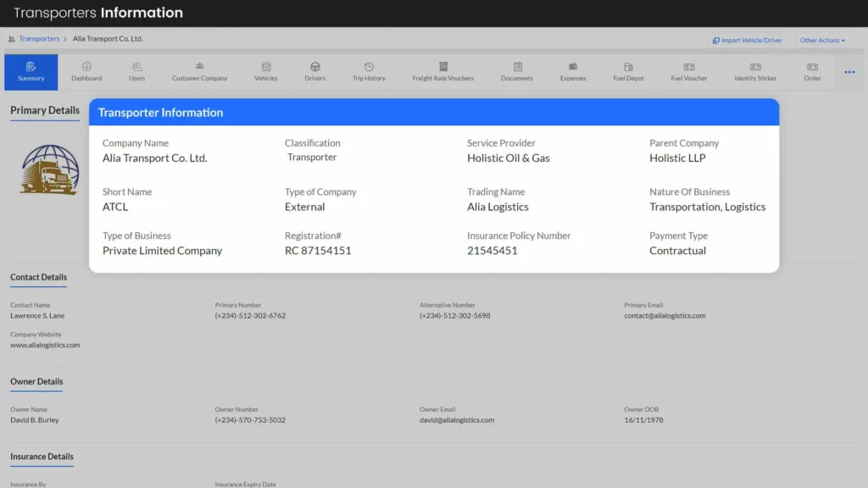Expand the Other Actions dropdown
This screenshot has height=488, width=868.
click(822, 40)
